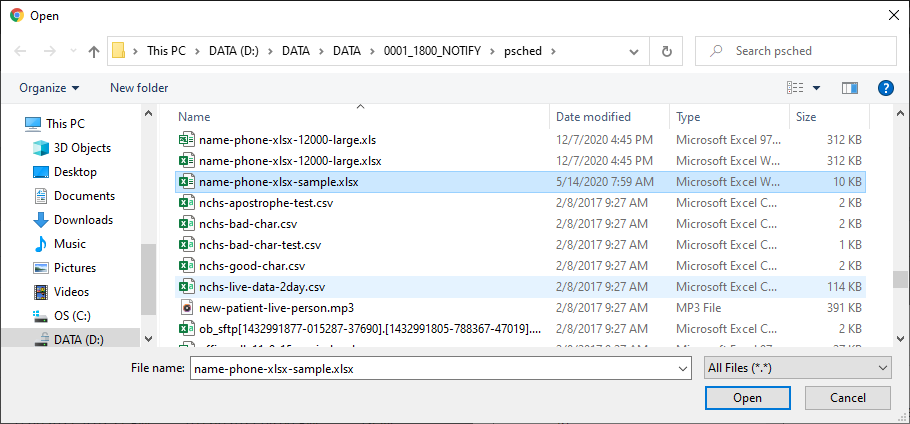This screenshot has width=910, height=424.
Task: Sort by Date modified column header
Action: (593, 117)
